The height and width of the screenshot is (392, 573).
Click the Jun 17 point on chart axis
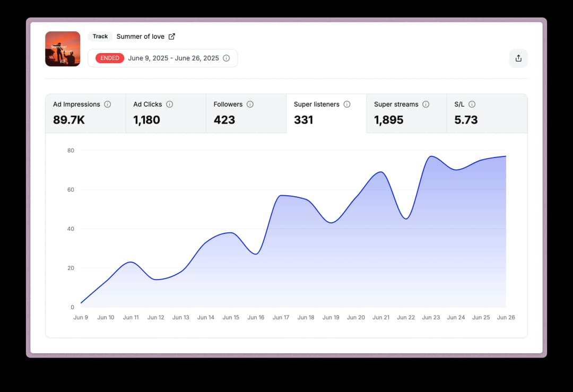tap(281, 318)
